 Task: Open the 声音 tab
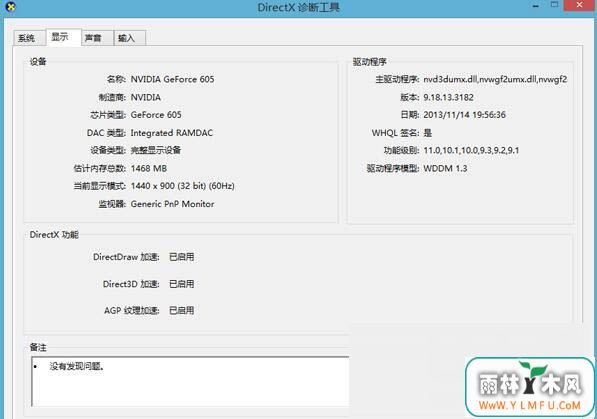coord(97,38)
